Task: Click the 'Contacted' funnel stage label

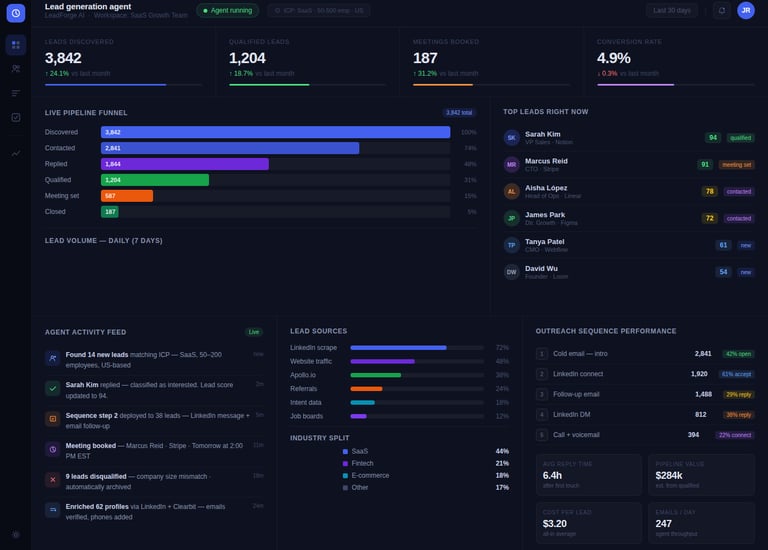Action: pos(60,148)
